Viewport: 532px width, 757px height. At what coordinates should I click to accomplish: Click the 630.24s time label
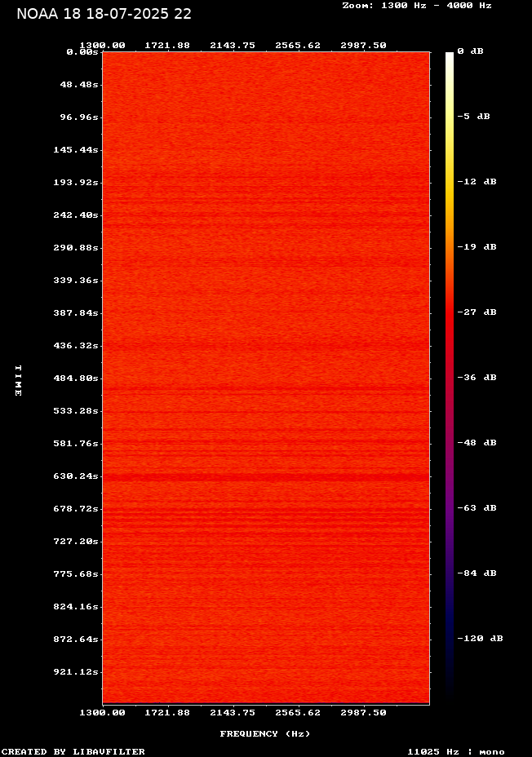pos(76,476)
